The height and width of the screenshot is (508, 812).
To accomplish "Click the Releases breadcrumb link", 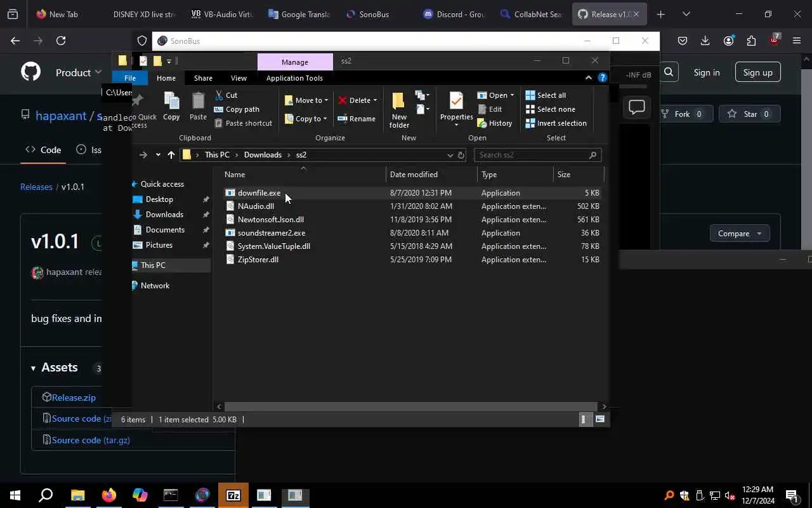I will (x=36, y=187).
